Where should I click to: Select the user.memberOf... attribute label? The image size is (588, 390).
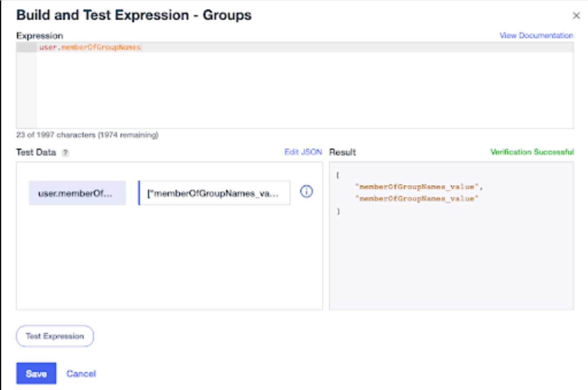[77, 193]
